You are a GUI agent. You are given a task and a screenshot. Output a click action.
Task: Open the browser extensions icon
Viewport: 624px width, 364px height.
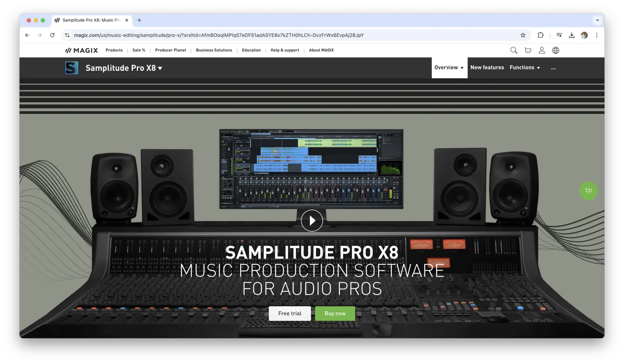tap(540, 35)
